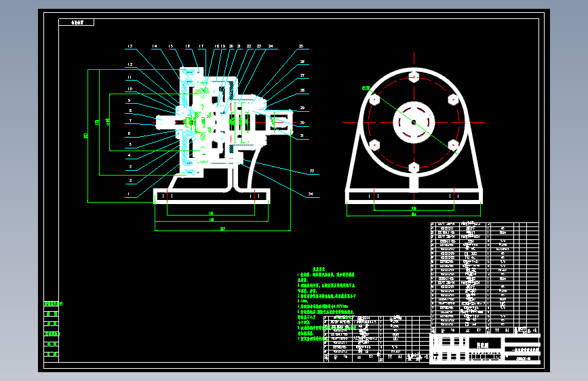
Task: Click part callout number 15
Action: pyautogui.click(x=171, y=46)
